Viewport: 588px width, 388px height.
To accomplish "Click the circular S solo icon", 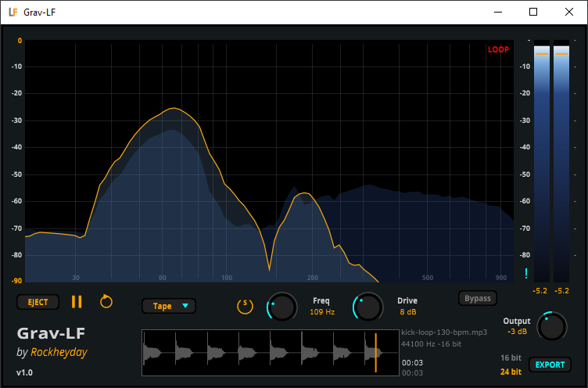I will [246, 304].
